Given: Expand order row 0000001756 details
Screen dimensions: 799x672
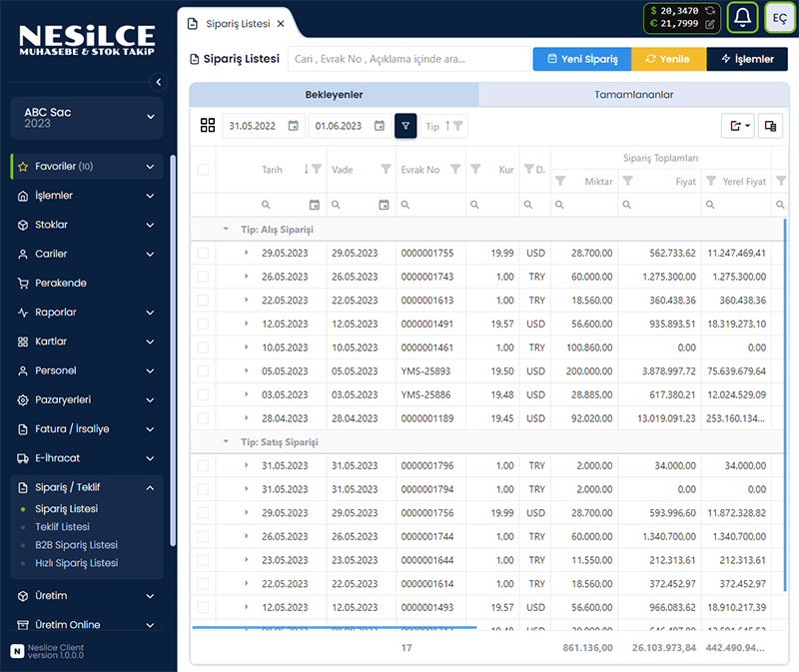Looking at the screenshot, I should (246, 512).
